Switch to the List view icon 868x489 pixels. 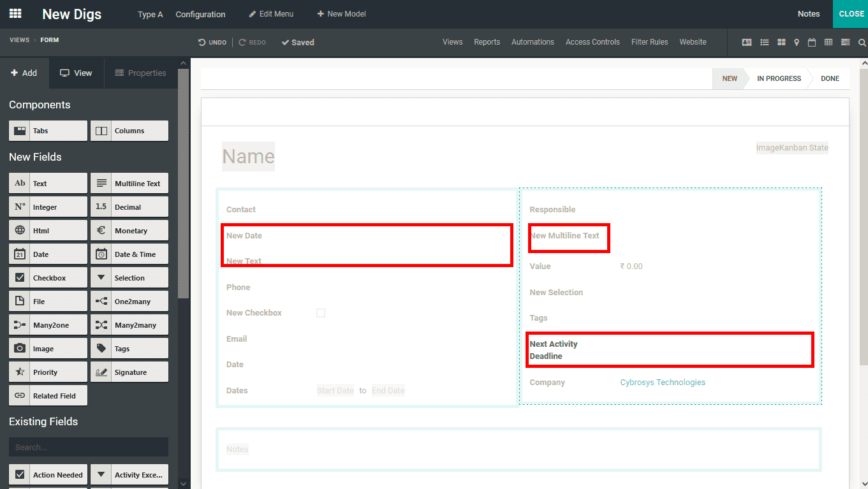pyautogui.click(x=765, y=42)
